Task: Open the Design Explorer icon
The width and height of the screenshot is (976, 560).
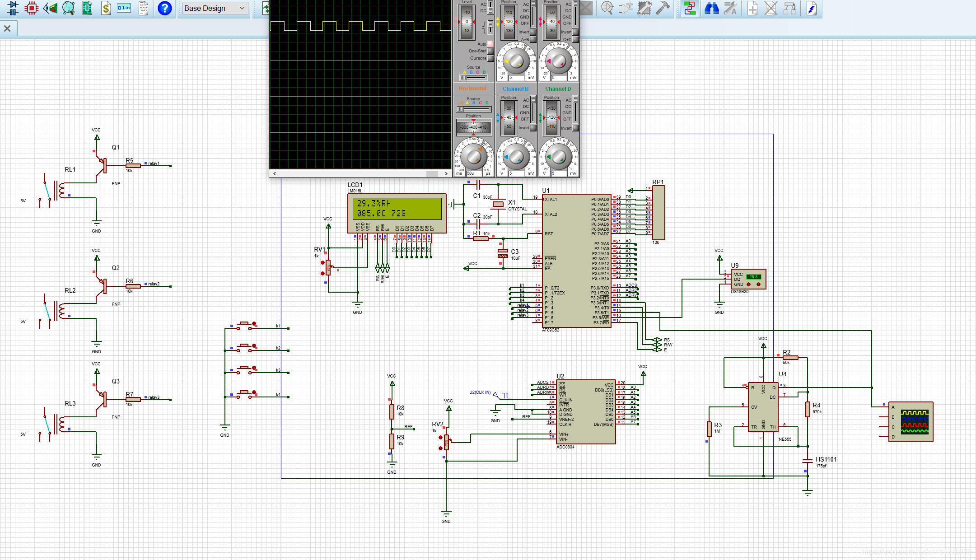Action: pyautogui.click(x=87, y=8)
